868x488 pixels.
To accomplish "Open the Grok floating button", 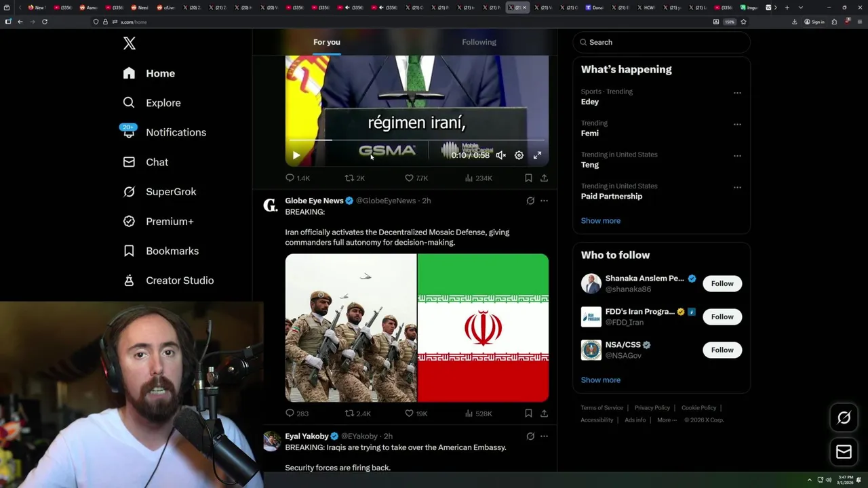I will coord(844,418).
